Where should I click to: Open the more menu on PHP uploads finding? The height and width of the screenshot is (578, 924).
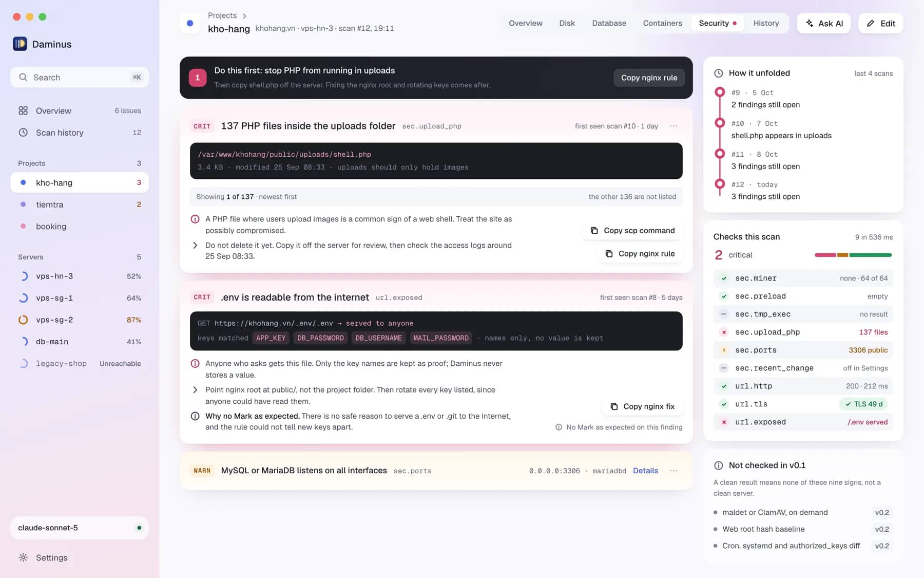pyautogui.click(x=673, y=126)
